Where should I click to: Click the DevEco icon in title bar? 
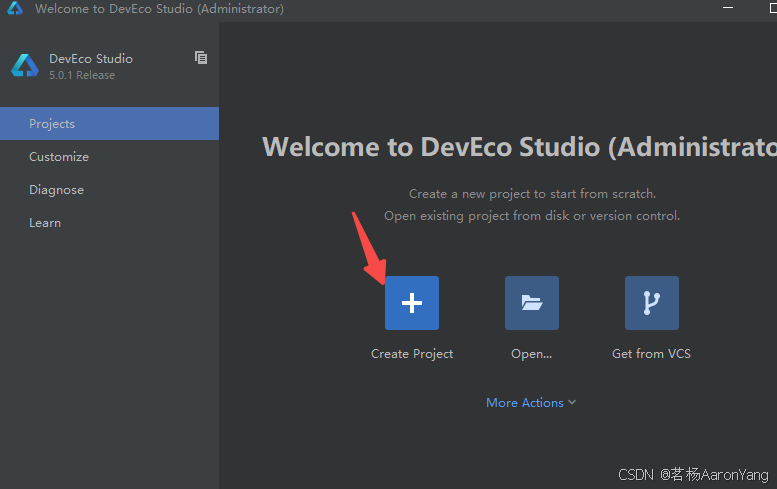(x=15, y=8)
